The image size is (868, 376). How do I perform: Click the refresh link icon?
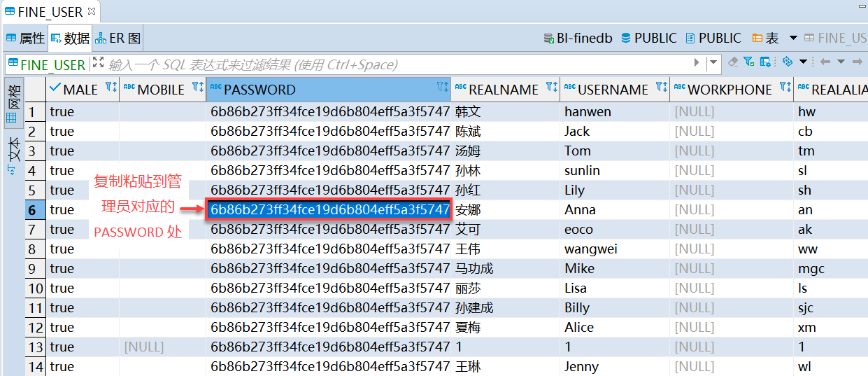(x=788, y=62)
